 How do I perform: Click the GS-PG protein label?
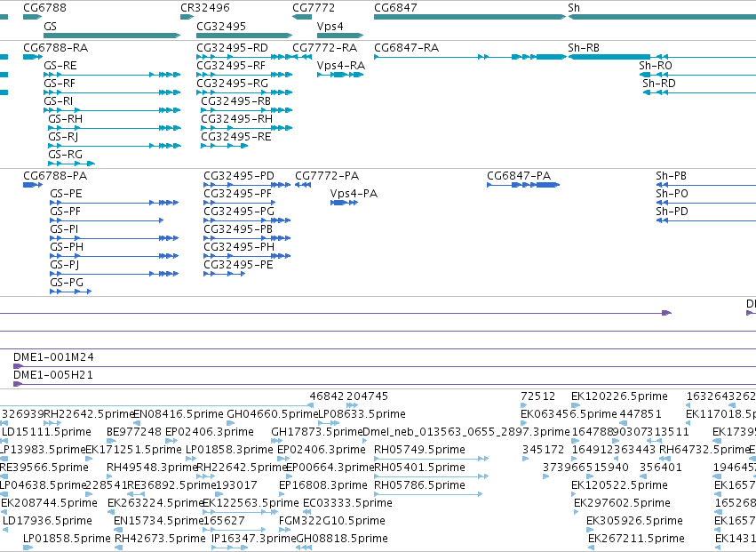click(x=67, y=283)
